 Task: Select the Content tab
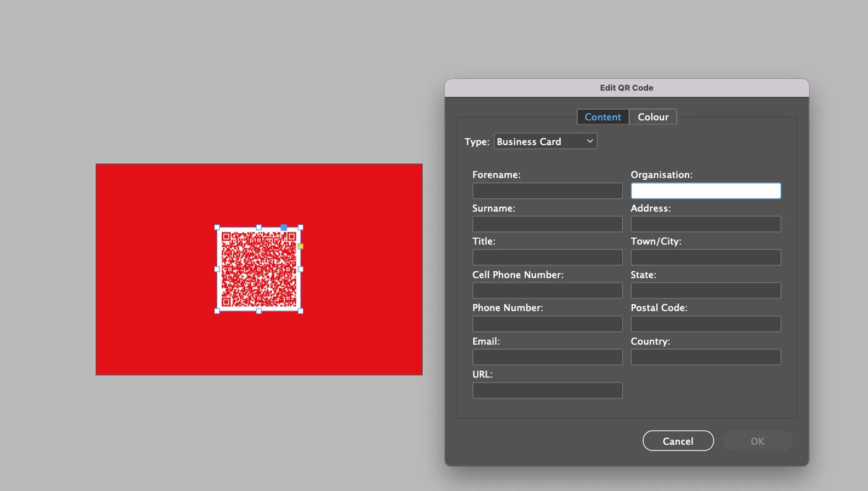tap(603, 117)
